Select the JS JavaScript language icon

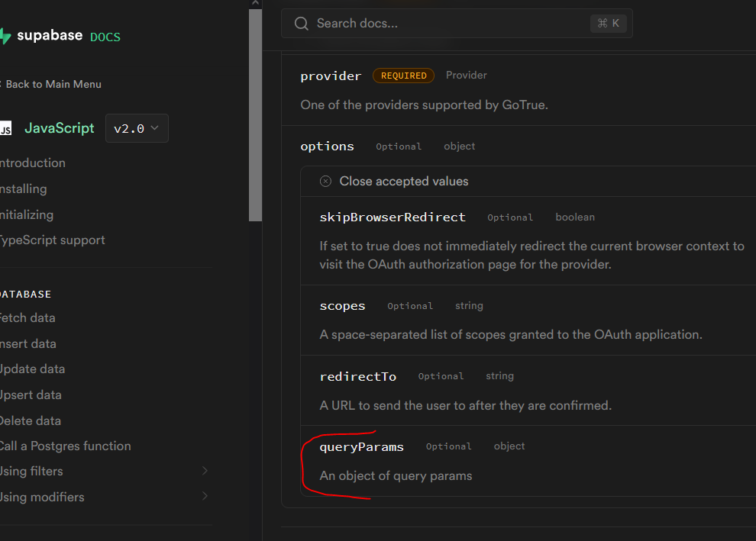click(4, 127)
